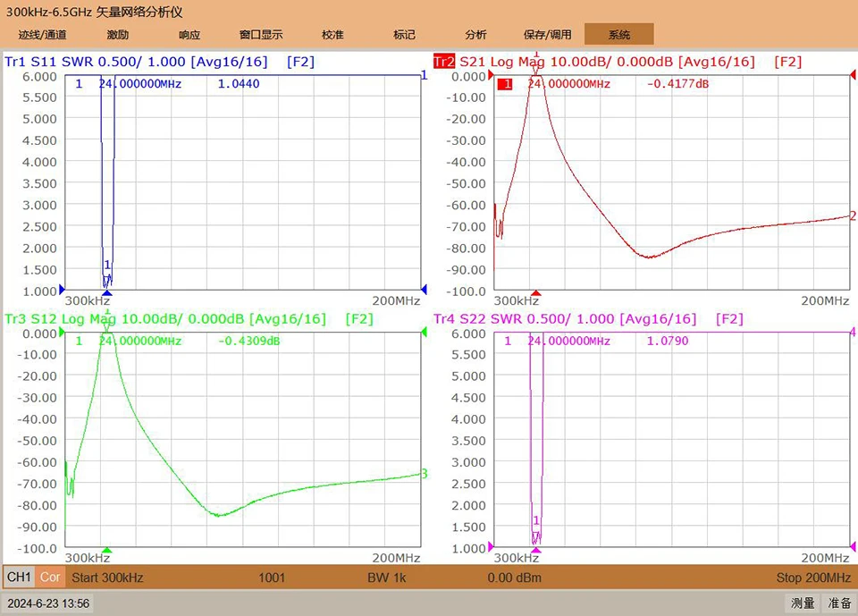Click blue marker triangle below Tr1 frequency axis
The height and width of the screenshot is (616, 858).
point(107,293)
